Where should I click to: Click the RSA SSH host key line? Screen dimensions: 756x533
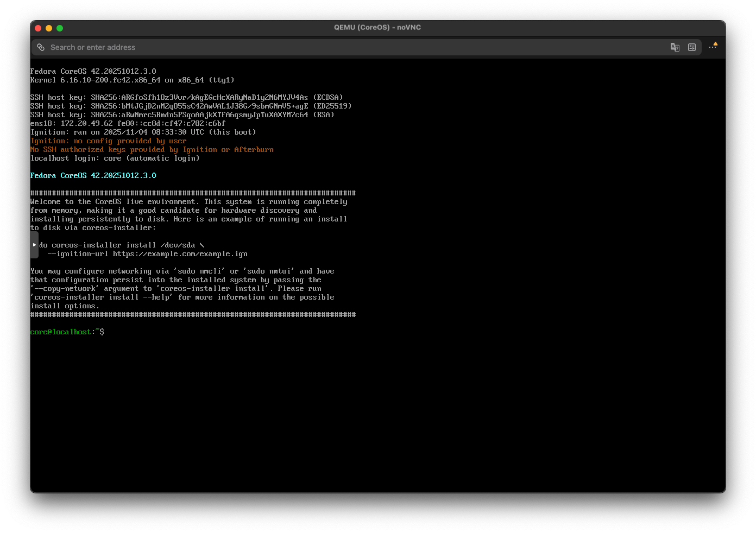tap(182, 115)
